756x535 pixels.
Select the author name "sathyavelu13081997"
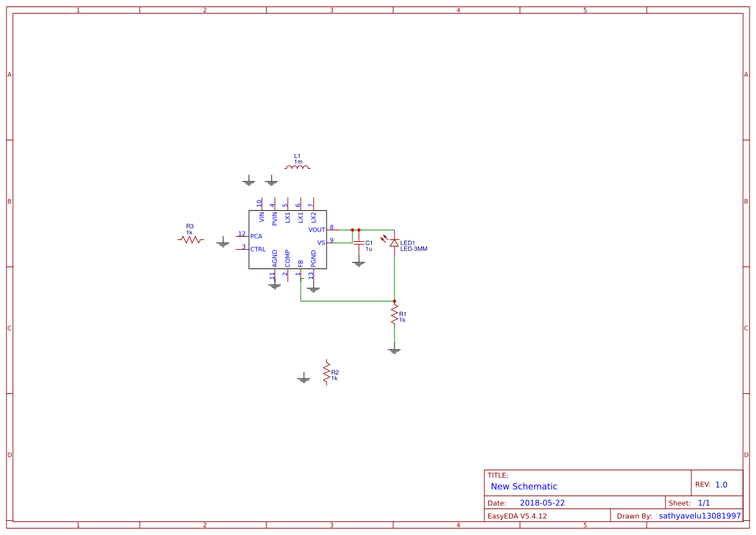tap(700, 516)
